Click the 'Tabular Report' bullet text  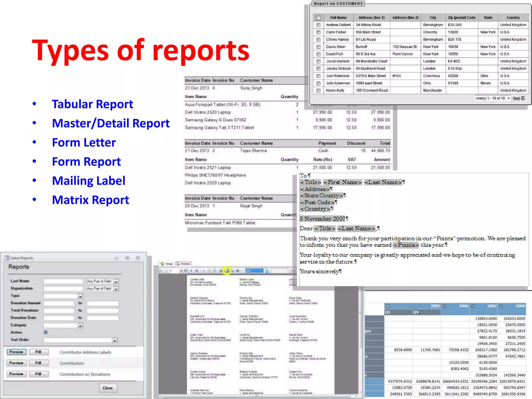(92, 104)
